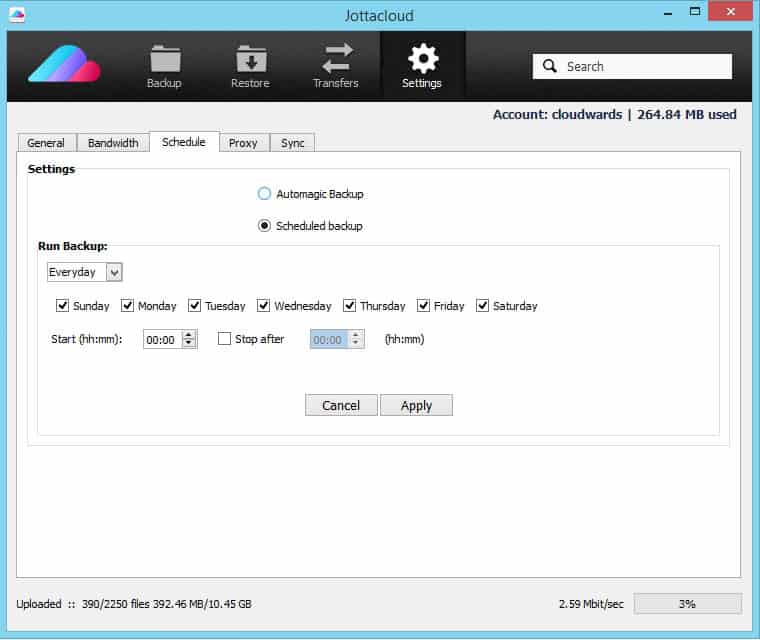
Task: Open the Restore section
Action: [251, 66]
